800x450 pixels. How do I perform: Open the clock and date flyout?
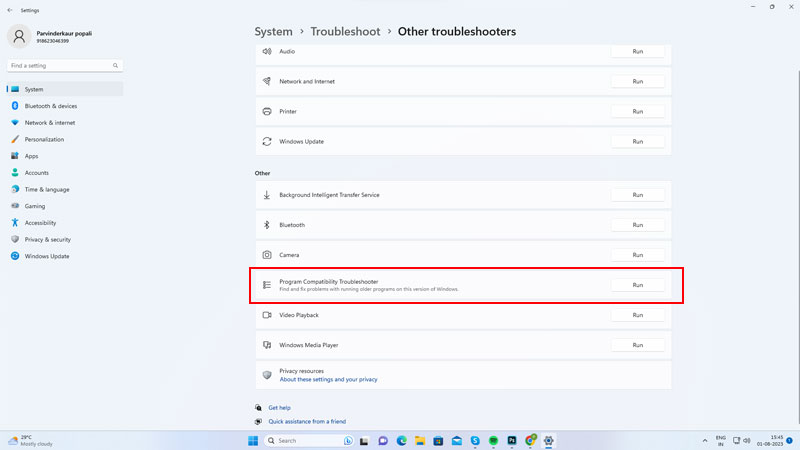769,441
